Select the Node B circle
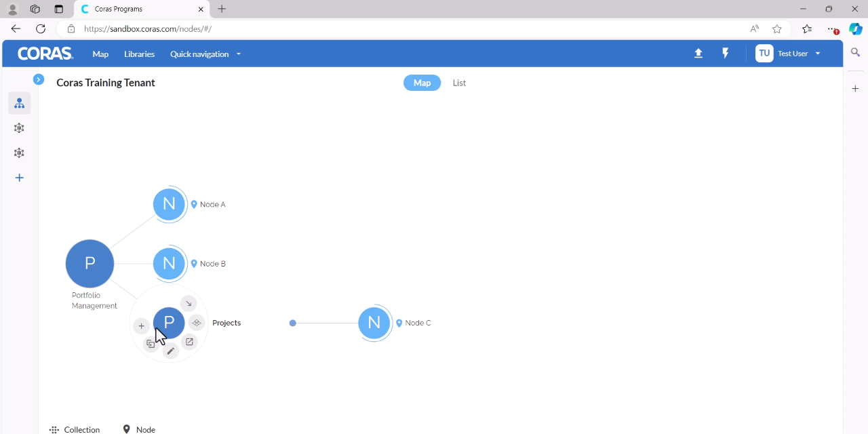The height and width of the screenshot is (434, 868). click(169, 263)
